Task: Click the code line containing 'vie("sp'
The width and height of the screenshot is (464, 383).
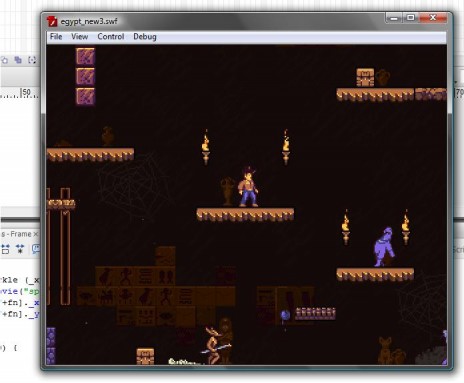Action: point(20,291)
